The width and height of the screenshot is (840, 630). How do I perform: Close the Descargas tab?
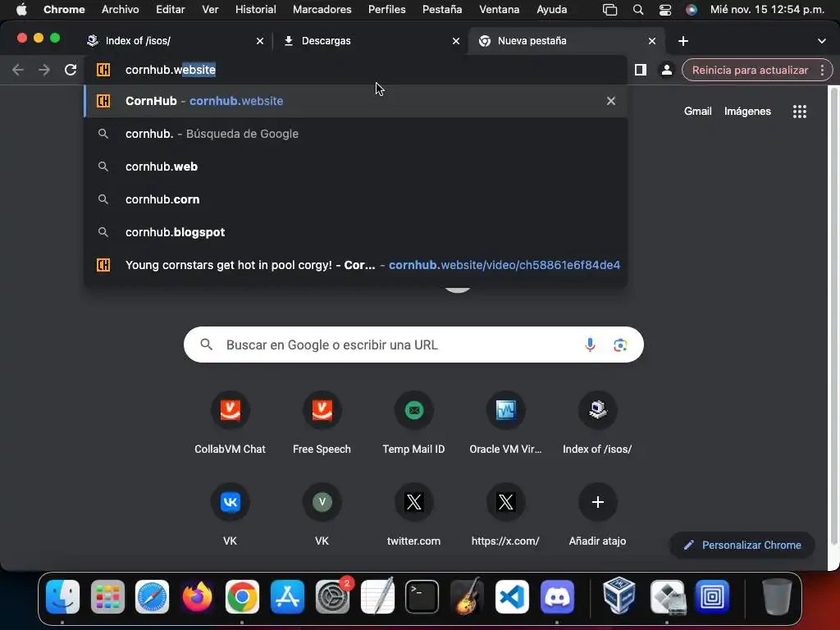pos(456,41)
